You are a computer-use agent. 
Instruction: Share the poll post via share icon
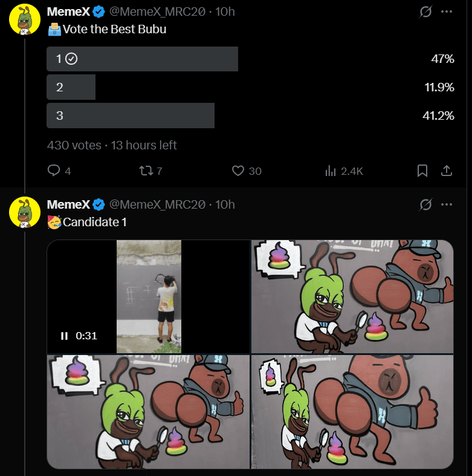click(447, 171)
